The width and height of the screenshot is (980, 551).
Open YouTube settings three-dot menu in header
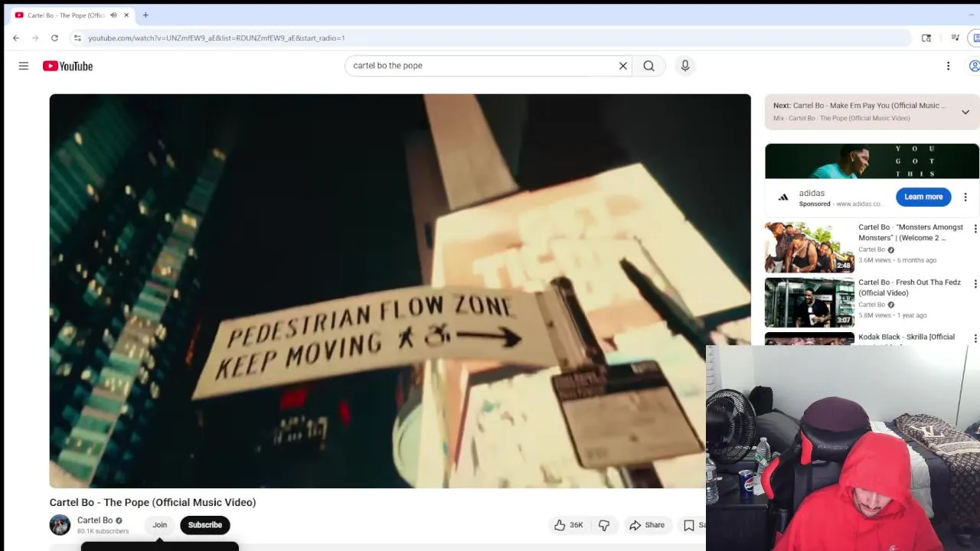tap(948, 66)
